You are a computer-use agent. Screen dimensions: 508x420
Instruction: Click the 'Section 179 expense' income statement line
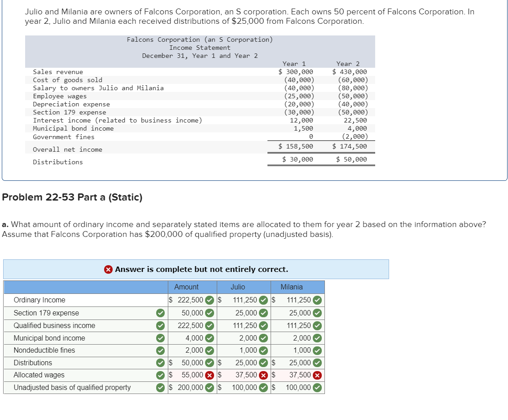(x=69, y=112)
